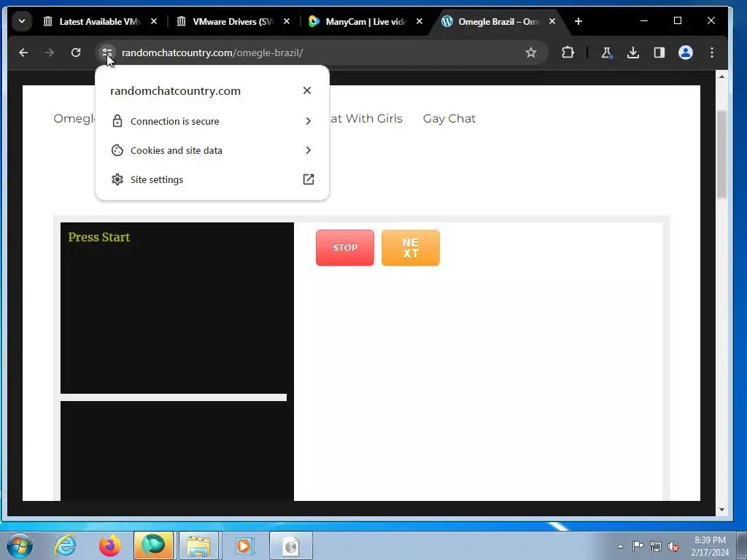Screen dimensions: 747x560
Task: Click the page vertical scrollbar thumb
Action: point(721,154)
